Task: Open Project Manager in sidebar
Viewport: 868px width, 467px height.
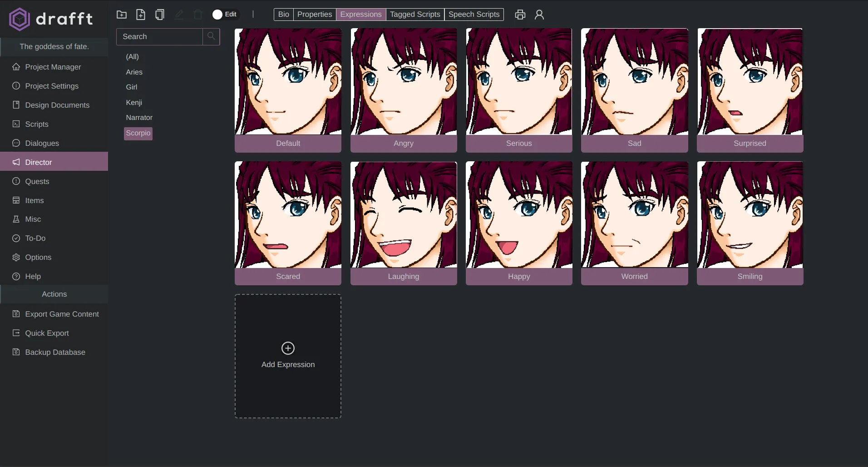Action: (x=54, y=67)
